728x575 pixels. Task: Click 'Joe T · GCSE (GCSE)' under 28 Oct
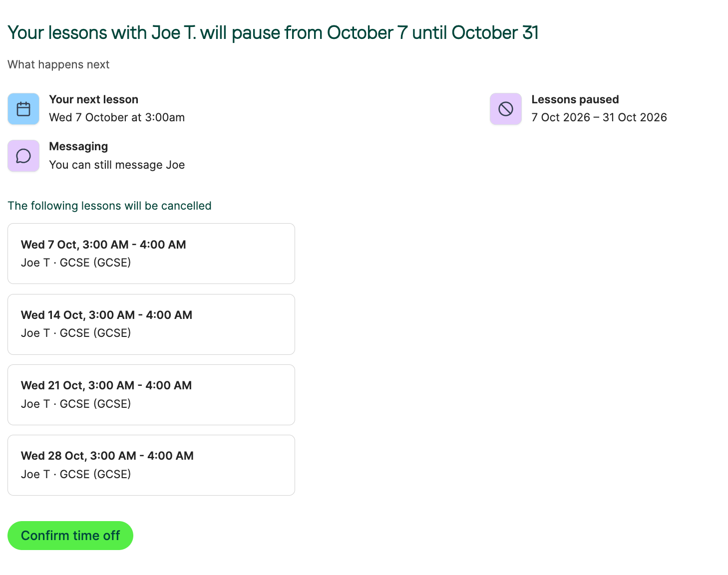point(76,474)
